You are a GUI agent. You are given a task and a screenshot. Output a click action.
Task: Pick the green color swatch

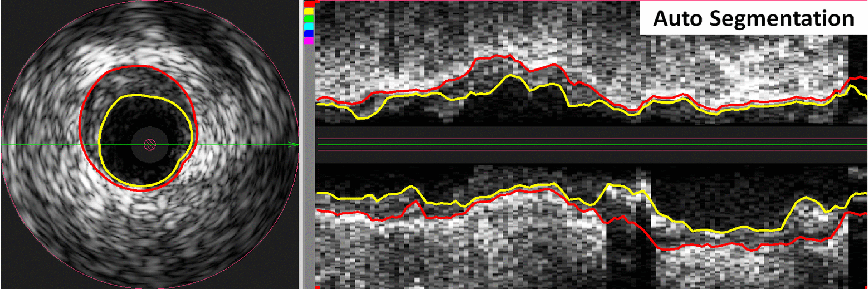coord(308,18)
